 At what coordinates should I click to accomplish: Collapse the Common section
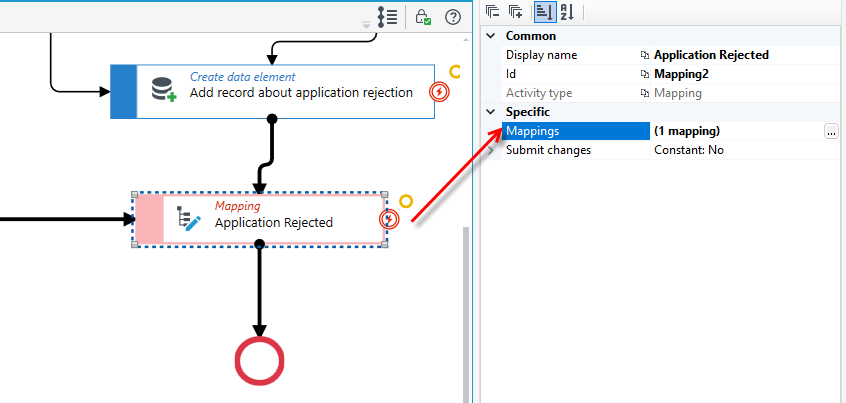(490, 36)
